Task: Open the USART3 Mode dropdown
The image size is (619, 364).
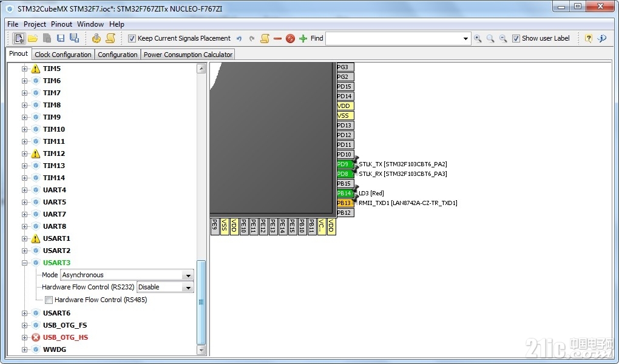Action: pos(188,275)
